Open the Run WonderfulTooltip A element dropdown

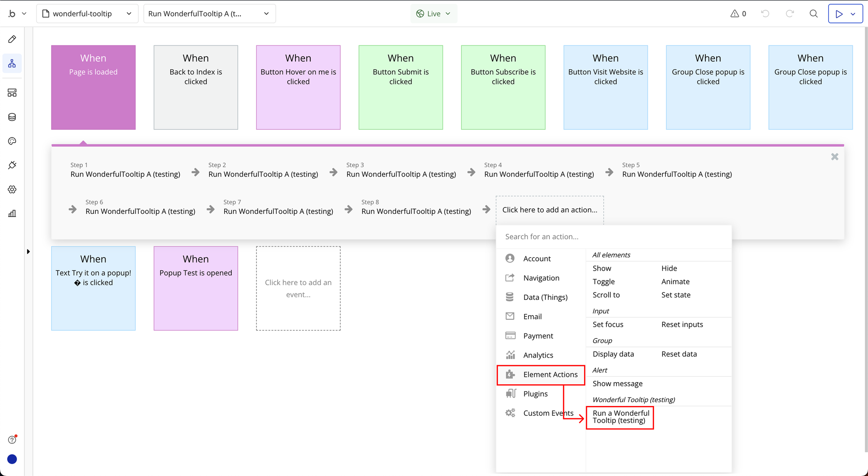[209, 14]
